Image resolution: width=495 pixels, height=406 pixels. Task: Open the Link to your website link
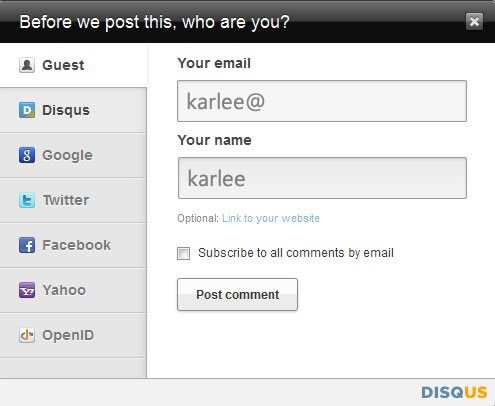click(x=271, y=218)
